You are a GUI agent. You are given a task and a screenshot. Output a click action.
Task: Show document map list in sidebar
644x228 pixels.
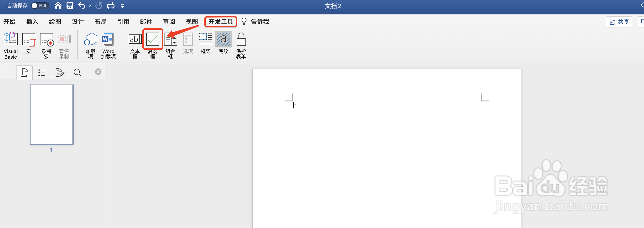click(42, 73)
